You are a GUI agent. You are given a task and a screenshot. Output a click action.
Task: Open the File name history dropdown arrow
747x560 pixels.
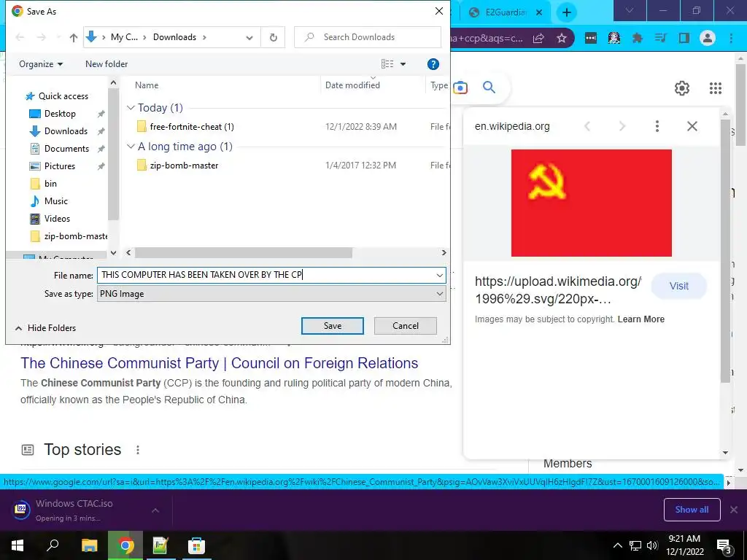[x=439, y=275]
